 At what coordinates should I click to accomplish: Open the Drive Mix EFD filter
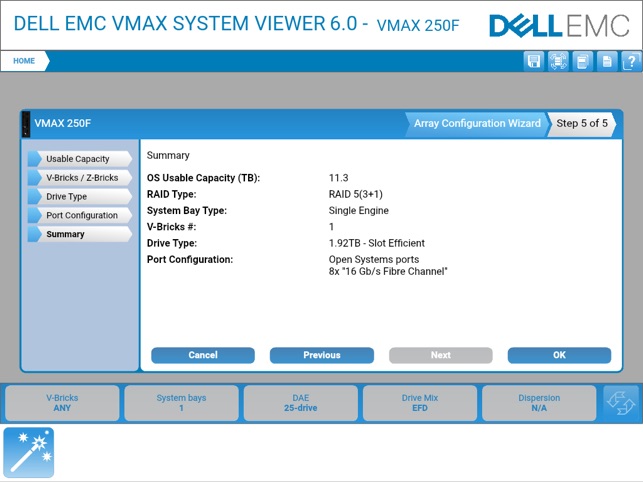click(420, 403)
